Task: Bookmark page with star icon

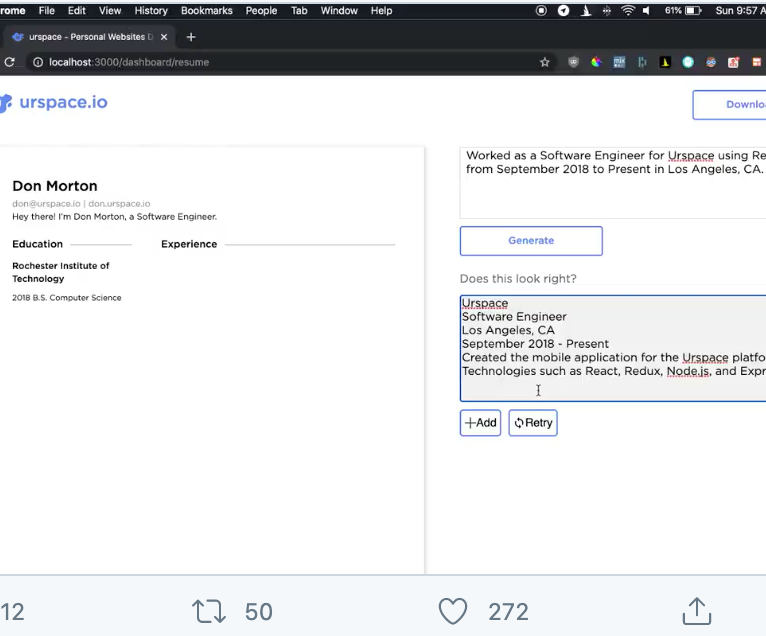Action: coord(545,62)
